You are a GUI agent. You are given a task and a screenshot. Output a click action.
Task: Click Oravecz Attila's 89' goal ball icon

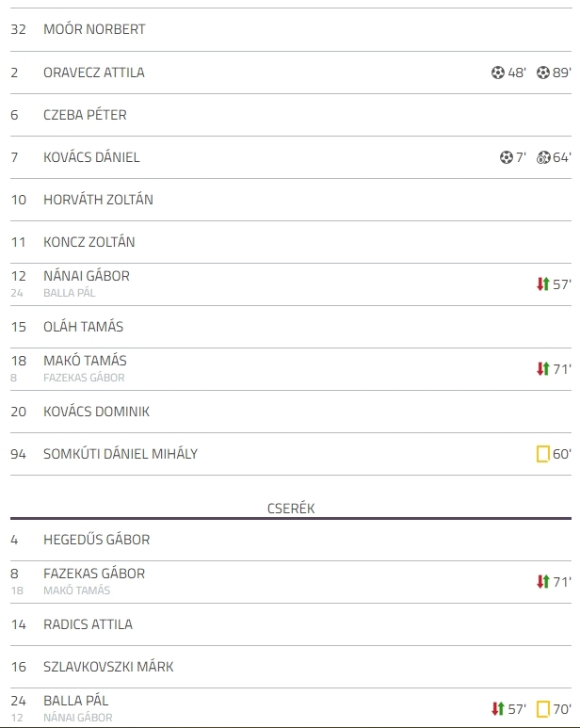[543, 73]
